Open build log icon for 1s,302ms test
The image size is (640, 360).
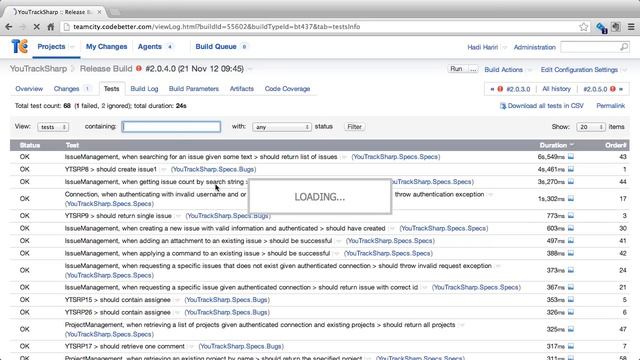(x=571, y=199)
